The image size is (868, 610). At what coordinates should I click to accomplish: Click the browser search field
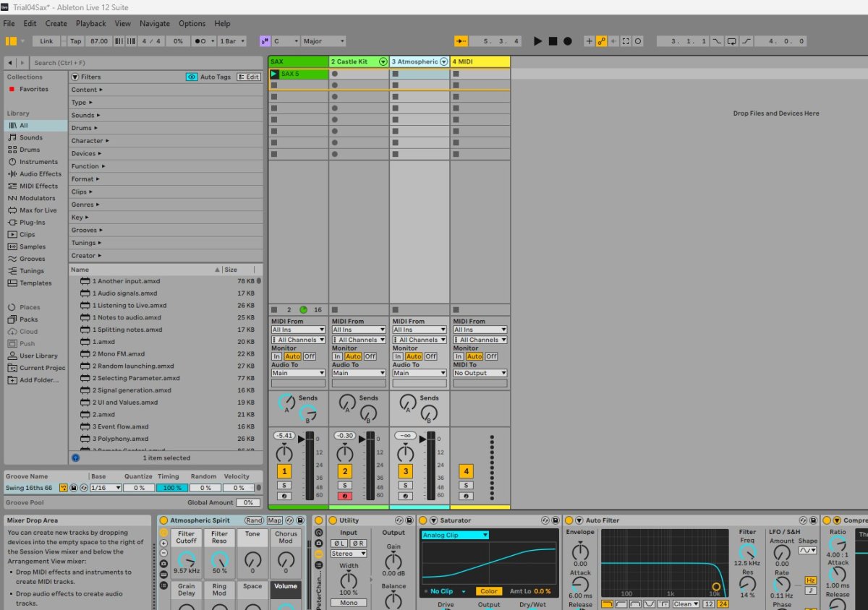coord(145,63)
